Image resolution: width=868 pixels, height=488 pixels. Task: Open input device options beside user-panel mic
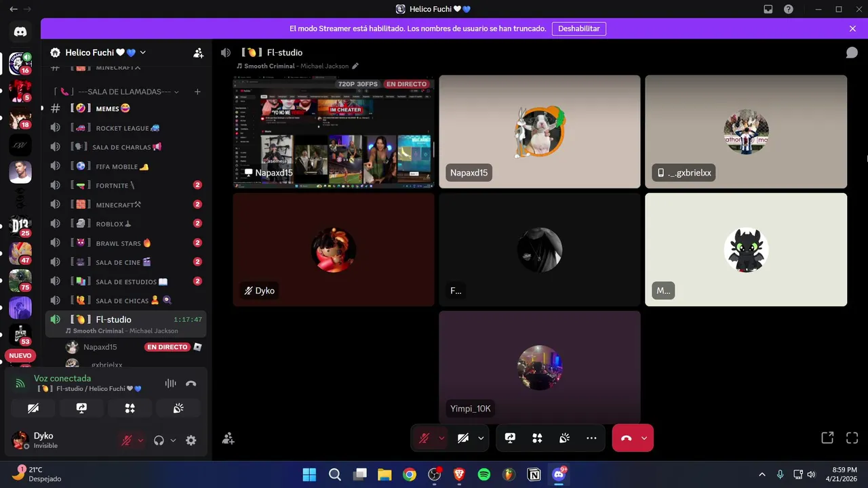(x=140, y=440)
